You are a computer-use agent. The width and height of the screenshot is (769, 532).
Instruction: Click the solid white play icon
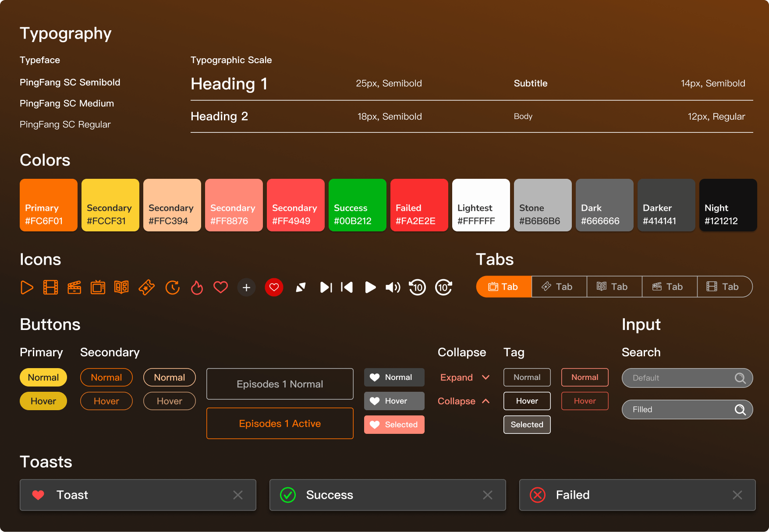point(370,287)
